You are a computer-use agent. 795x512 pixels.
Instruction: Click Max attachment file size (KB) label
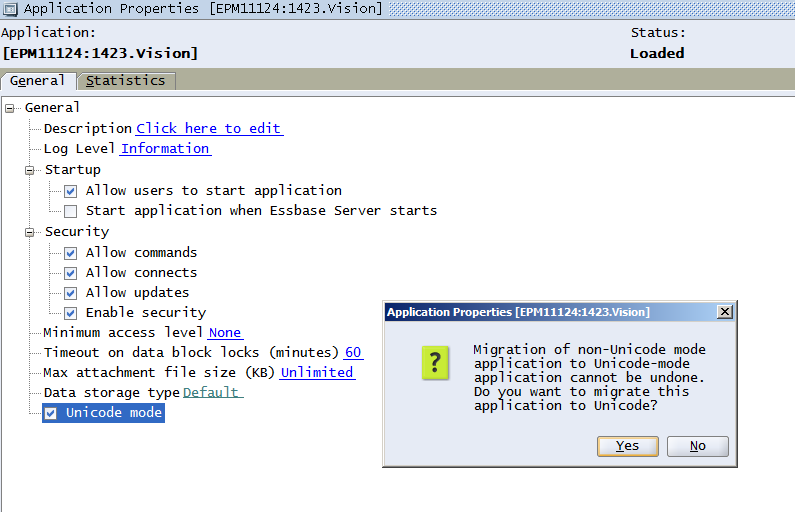click(159, 373)
